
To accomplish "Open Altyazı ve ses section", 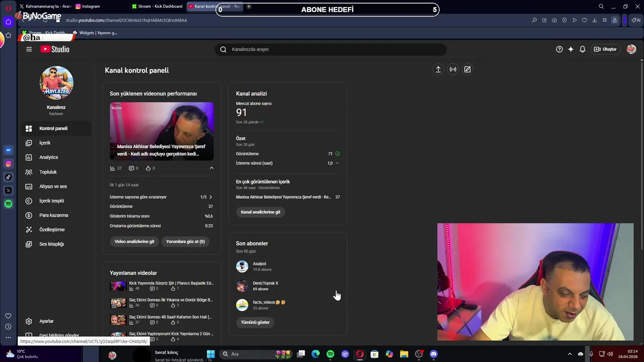I will pos(56,187).
